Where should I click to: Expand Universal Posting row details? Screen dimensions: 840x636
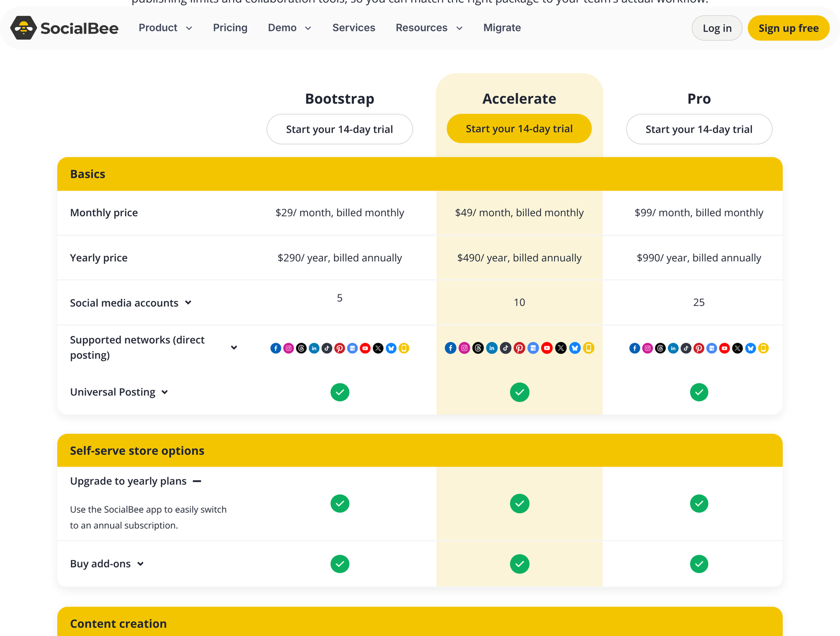coord(164,392)
